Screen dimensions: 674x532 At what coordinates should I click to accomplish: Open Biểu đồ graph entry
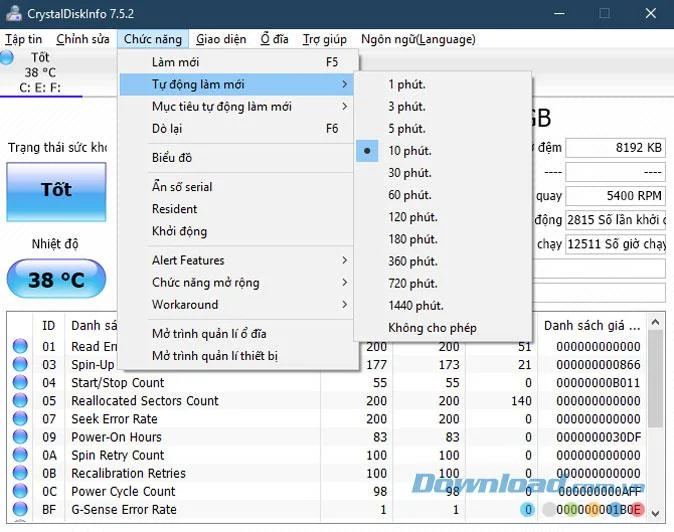[236, 158]
